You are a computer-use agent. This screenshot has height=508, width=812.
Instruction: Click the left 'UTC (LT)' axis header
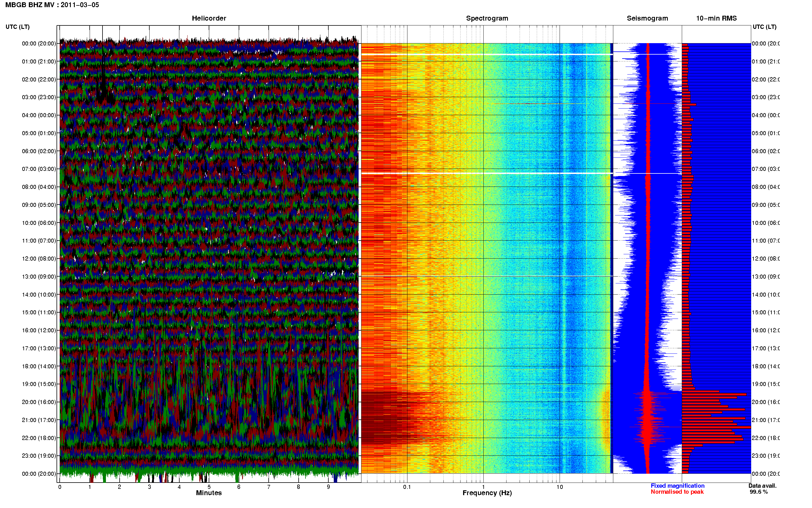[17, 27]
